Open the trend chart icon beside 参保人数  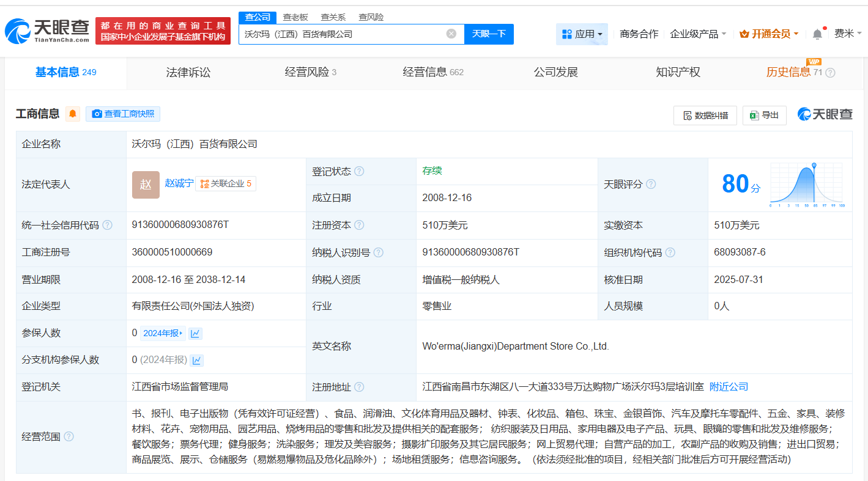click(x=195, y=333)
